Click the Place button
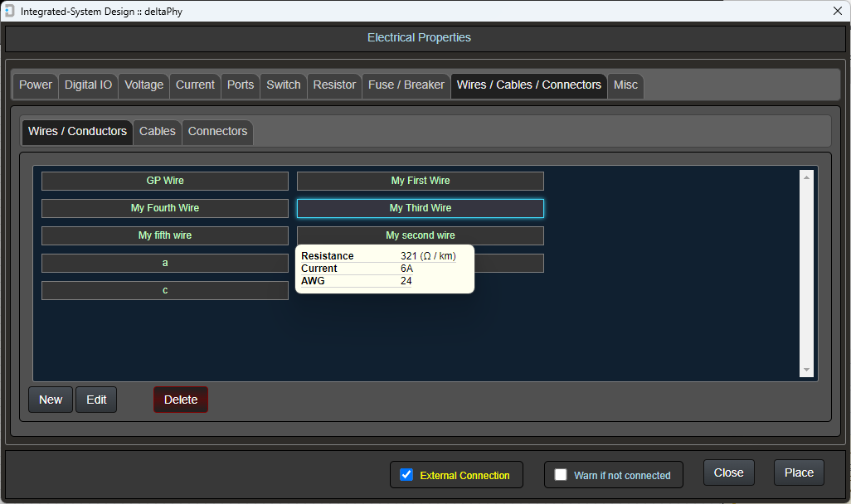 (799, 472)
